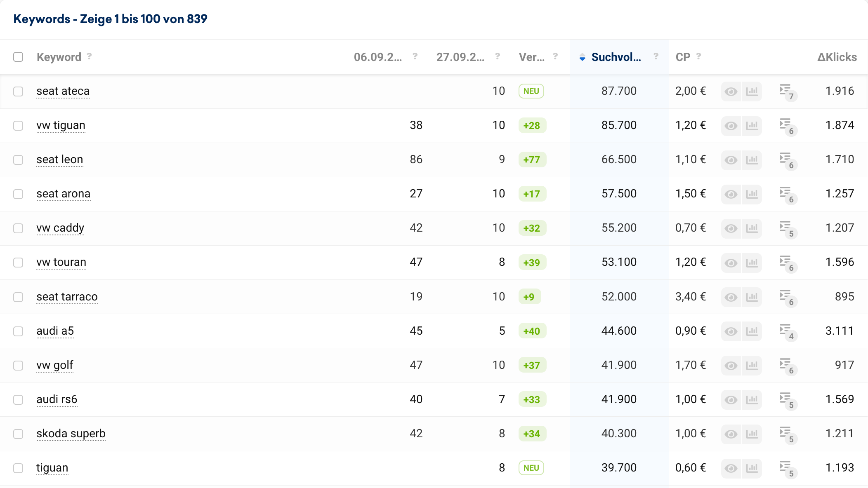Viewport: 868px width, 488px height.
Task: Click the 06.09.2... column header
Action: point(377,57)
